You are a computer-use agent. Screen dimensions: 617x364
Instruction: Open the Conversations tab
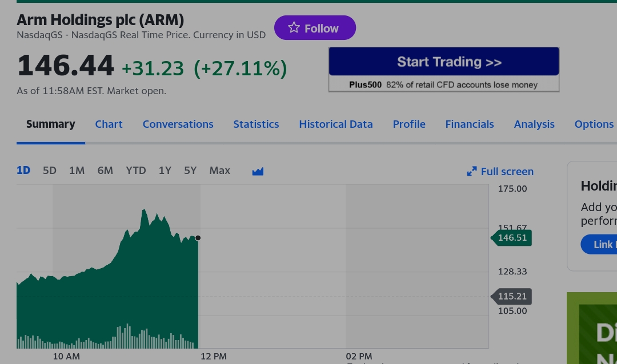coord(178,124)
